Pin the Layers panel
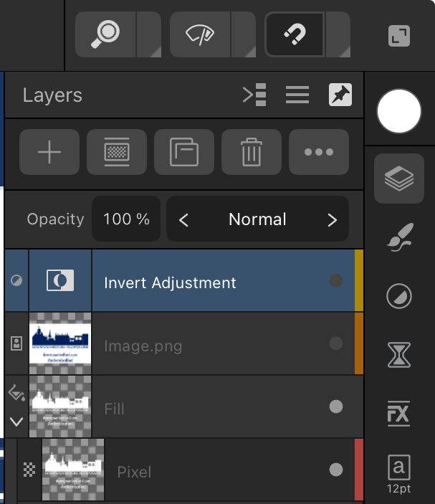This screenshot has width=435, height=504. coord(340,95)
